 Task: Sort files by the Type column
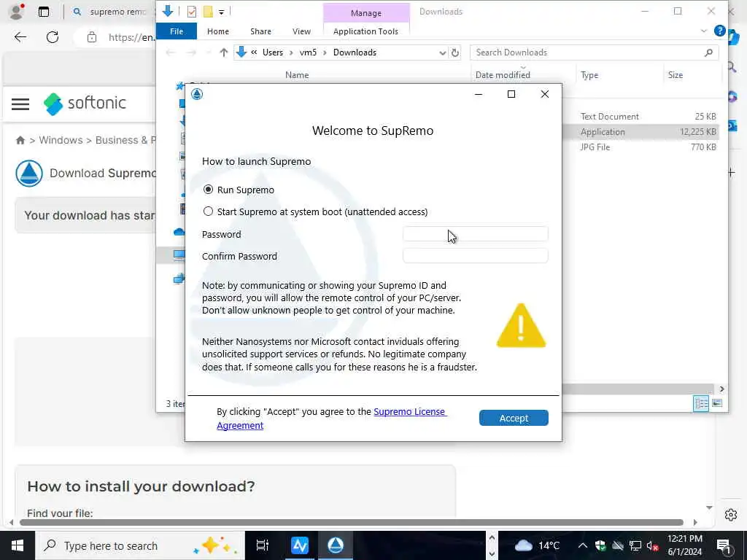[589, 75]
